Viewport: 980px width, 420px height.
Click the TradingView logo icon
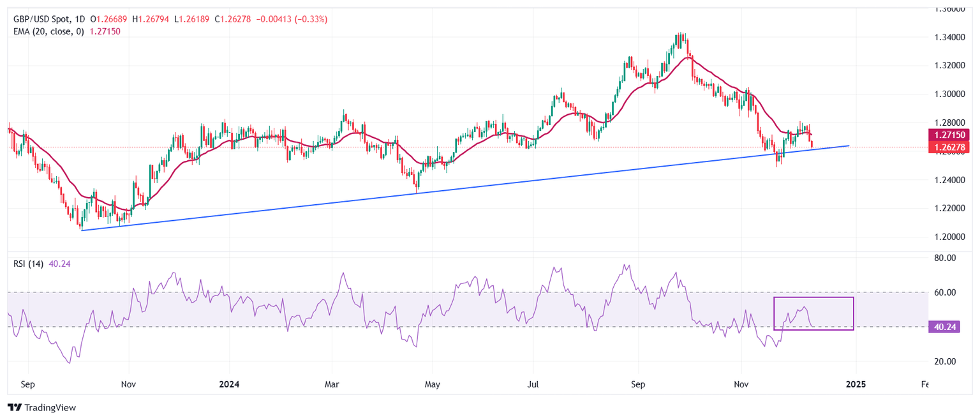point(14,407)
